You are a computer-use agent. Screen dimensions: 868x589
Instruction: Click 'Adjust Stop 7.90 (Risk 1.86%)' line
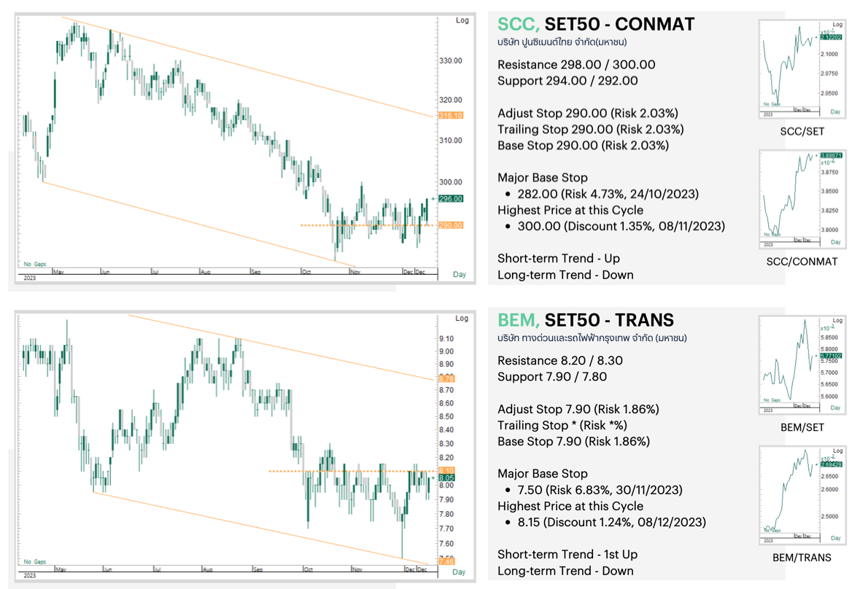tap(578, 409)
